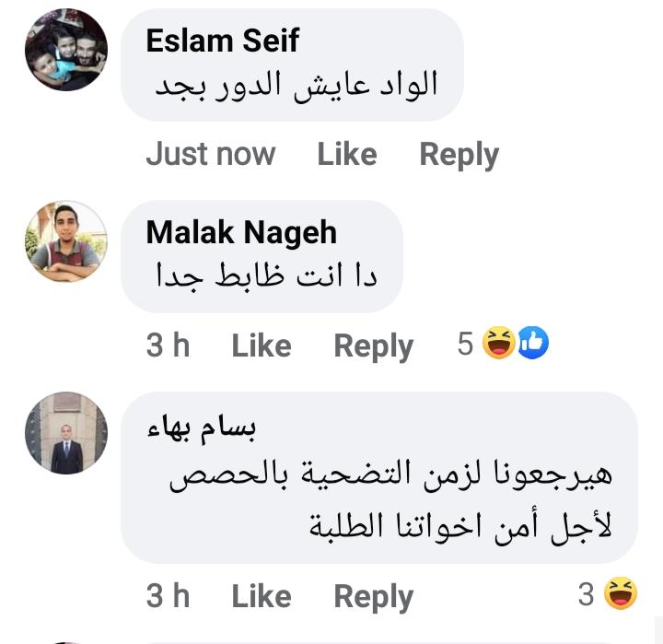The width and height of the screenshot is (663, 644).
Task: Open بسام بهاء's profile picture
Action: click(65, 433)
